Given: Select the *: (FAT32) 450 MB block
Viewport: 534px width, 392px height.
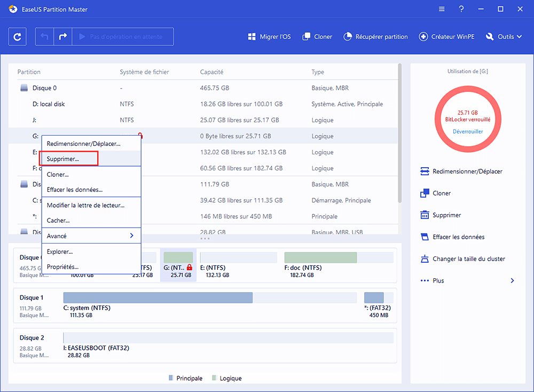Looking at the screenshot, I should point(379,305).
